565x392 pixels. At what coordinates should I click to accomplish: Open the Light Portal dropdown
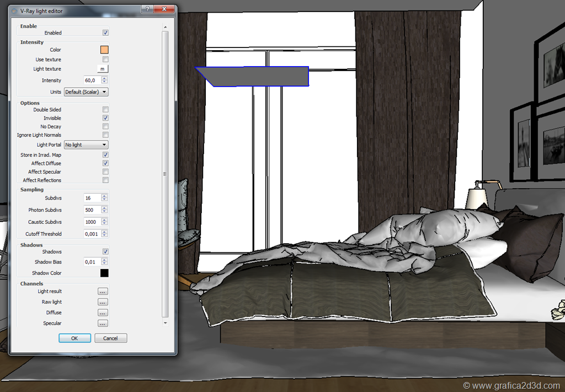86,145
